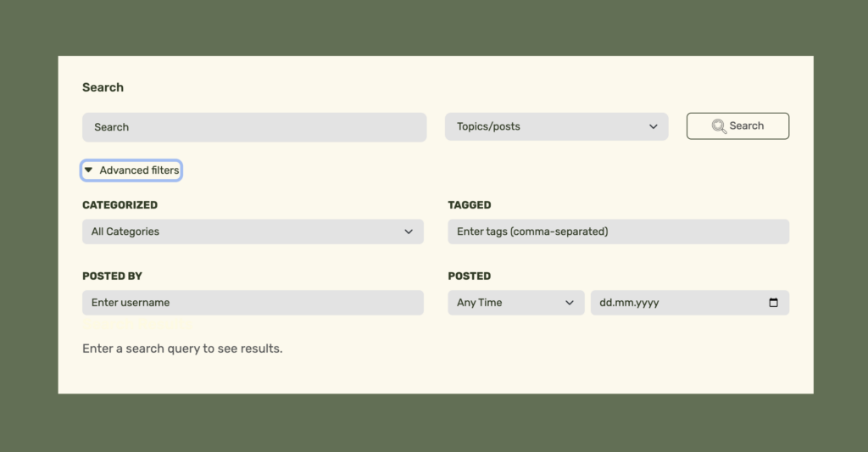Image resolution: width=868 pixels, height=452 pixels.
Task: Click the CATEGORIZED field label
Action: coord(120,205)
